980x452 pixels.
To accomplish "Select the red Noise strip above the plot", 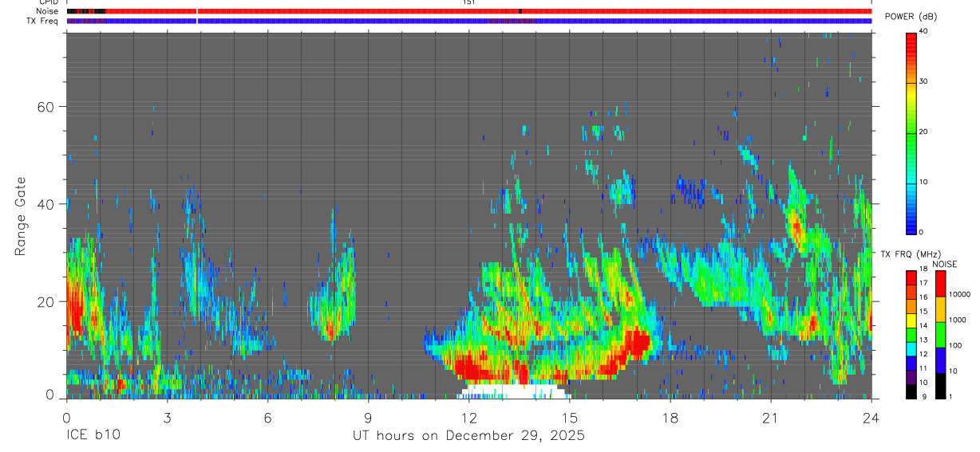I will tap(468, 11).
